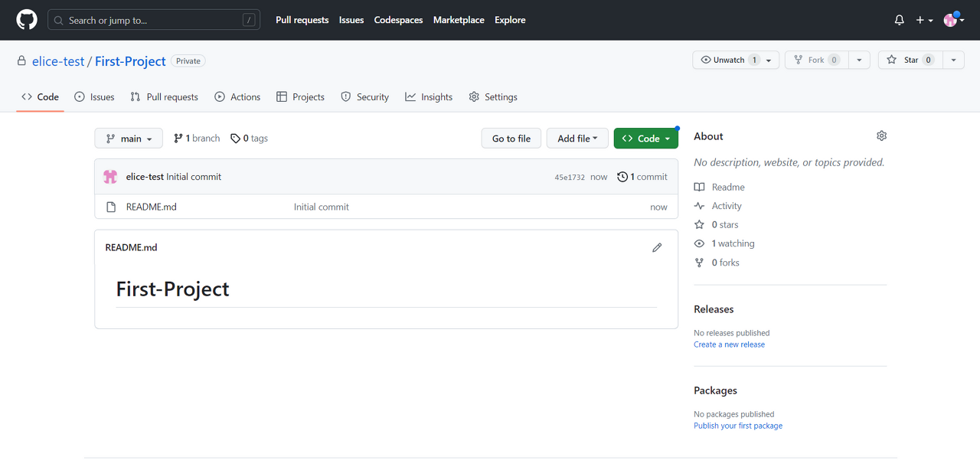Image resolution: width=980 pixels, height=470 pixels.
Task: Open the notifications bell
Action: coord(900,20)
